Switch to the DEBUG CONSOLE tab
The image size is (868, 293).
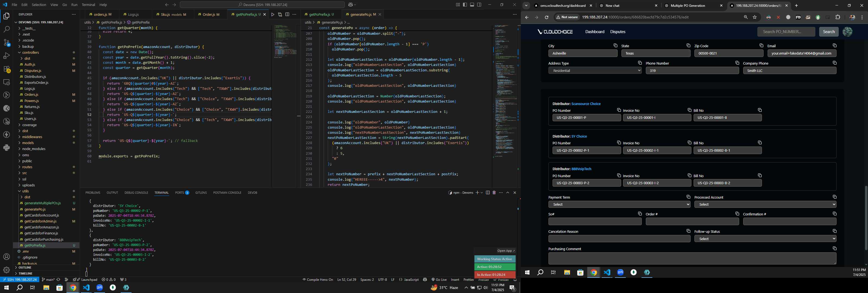[x=136, y=193]
